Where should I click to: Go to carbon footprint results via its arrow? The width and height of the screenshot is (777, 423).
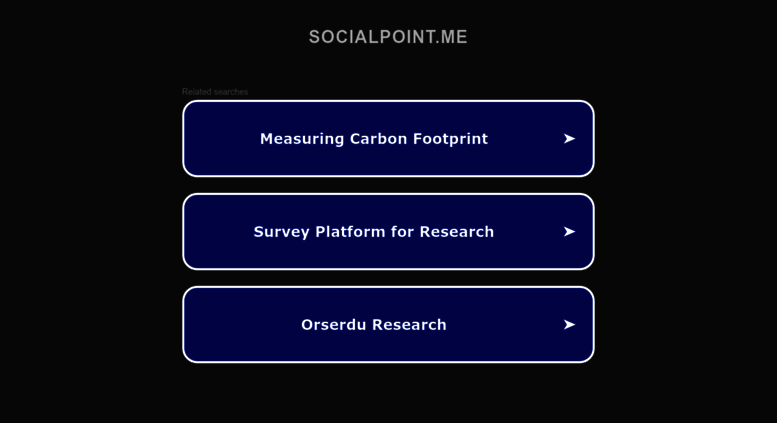pyautogui.click(x=569, y=139)
